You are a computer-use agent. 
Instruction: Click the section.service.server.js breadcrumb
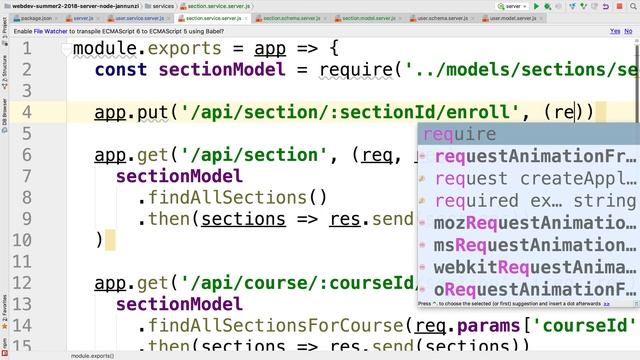(216, 6)
